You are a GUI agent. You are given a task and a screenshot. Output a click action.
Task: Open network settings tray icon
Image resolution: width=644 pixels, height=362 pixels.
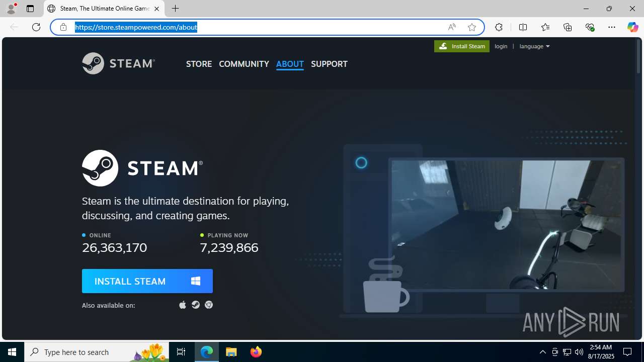[567, 352]
